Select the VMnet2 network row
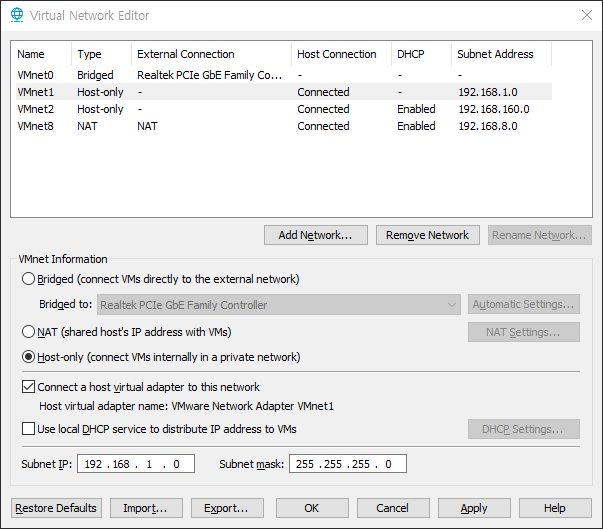603x529 pixels. point(284,109)
